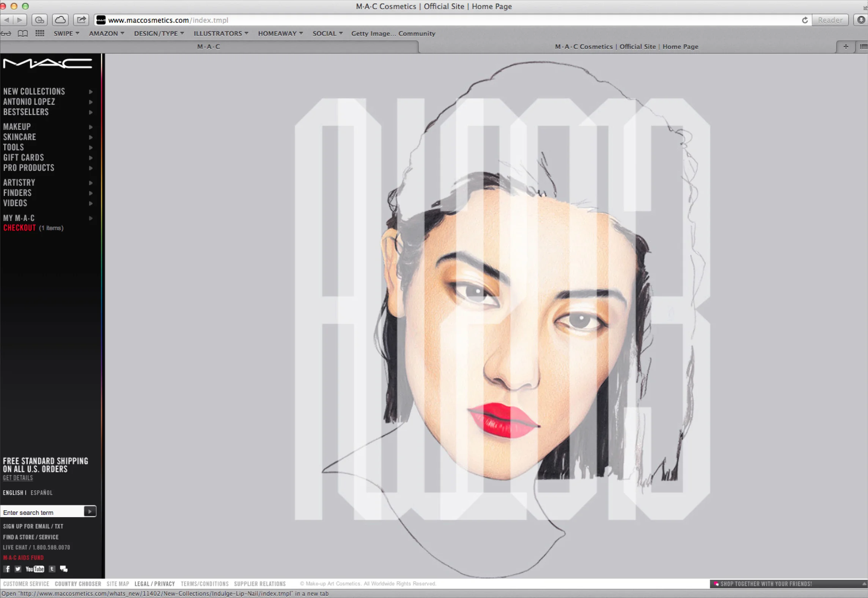This screenshot has height=598, width=868.
Task: Open the Skincare menu arrow
Action: pyautogui.click(x=91, y=137)
